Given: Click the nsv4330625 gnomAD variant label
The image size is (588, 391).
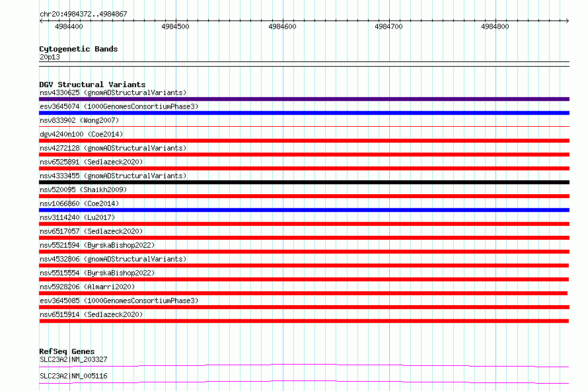Looking at the screenshot, I should tap(113, 92).
